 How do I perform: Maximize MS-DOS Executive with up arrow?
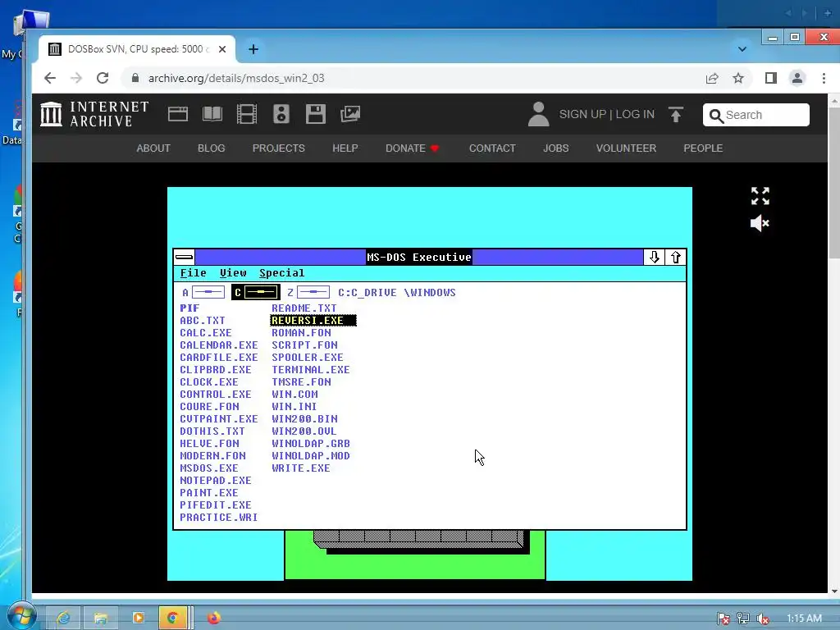point(676,257)
